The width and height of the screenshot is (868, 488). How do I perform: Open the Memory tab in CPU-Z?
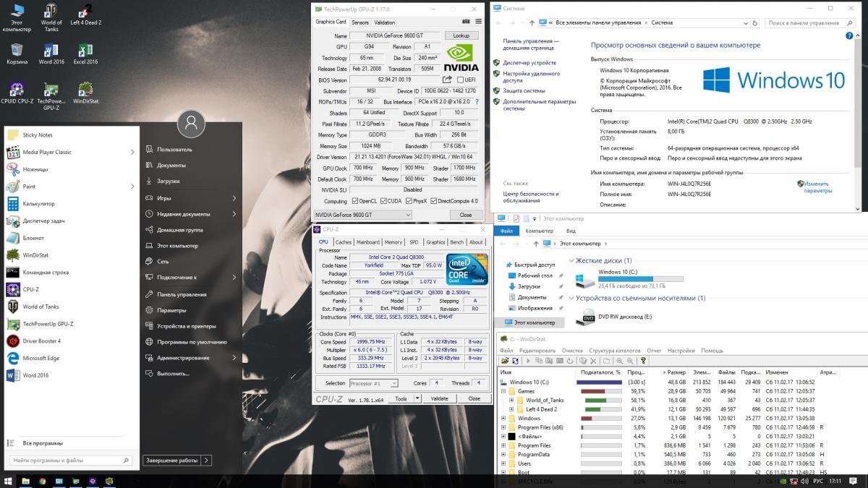coord(393,242)
